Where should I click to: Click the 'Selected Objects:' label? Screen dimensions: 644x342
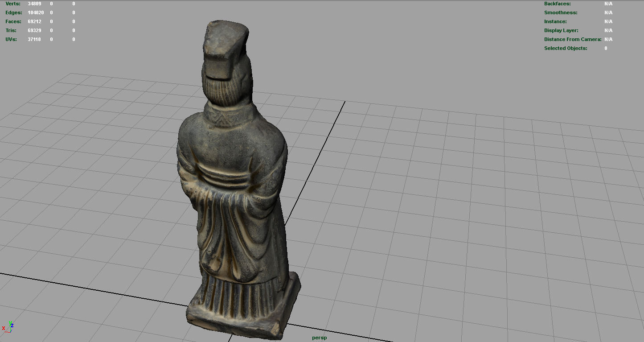coord(566,48)
